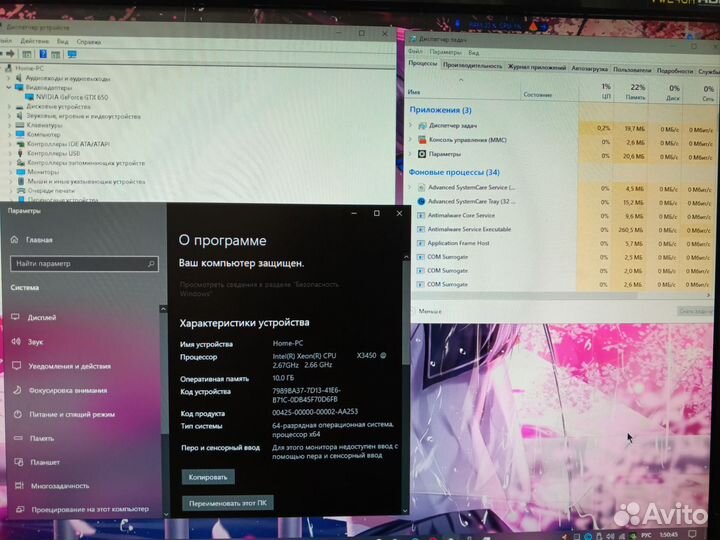The width and height of the screenshot is (720, 540).
Task: Click the Копировать button
Action: (x=208, y=477)
